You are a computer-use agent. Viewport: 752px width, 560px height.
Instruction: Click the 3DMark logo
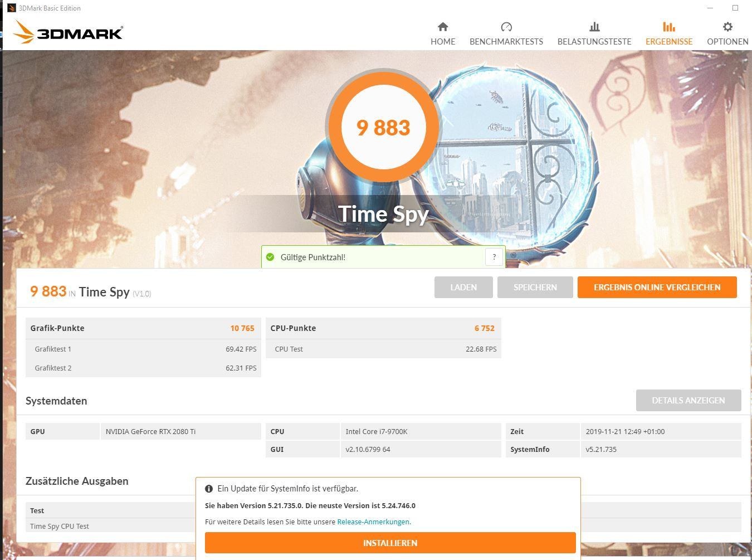[x=68, y=32]
